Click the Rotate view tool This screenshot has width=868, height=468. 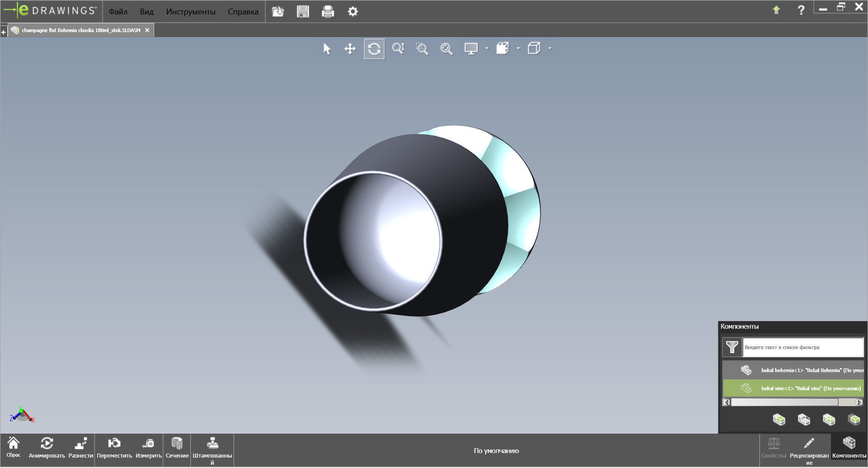click(374, 48)
